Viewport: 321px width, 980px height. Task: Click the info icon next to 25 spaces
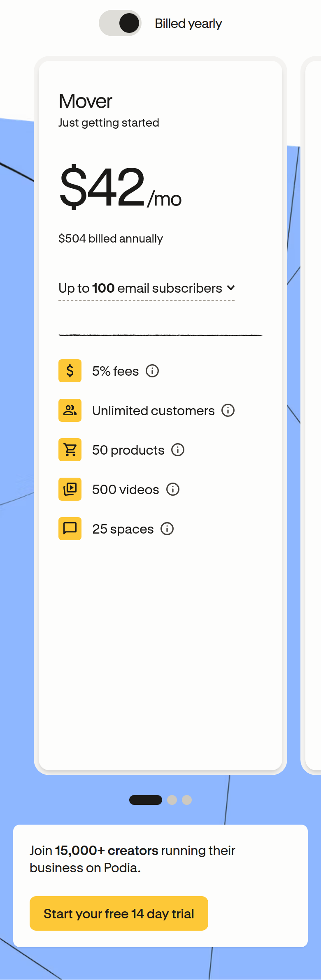click(167, 529)
